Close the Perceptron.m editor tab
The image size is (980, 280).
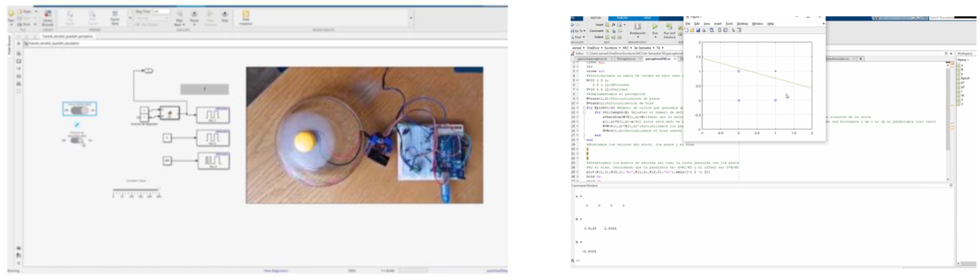tap(639, 59)
